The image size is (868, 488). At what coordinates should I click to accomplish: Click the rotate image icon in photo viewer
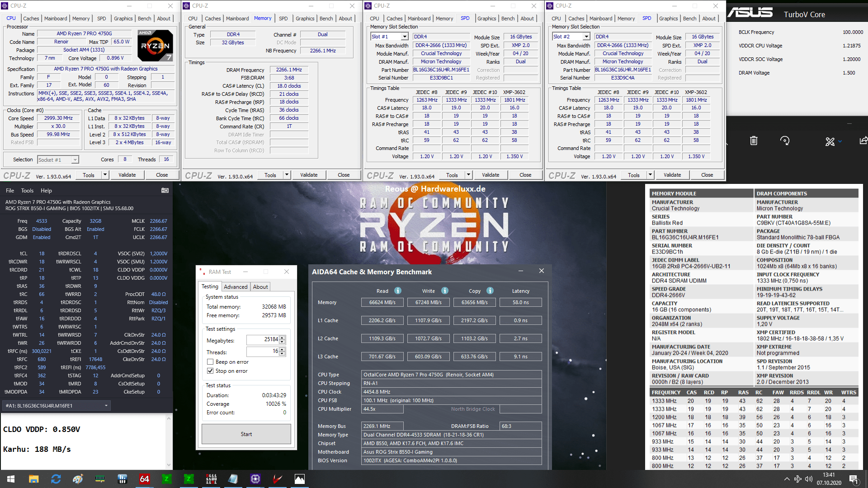tap(785, 141)
